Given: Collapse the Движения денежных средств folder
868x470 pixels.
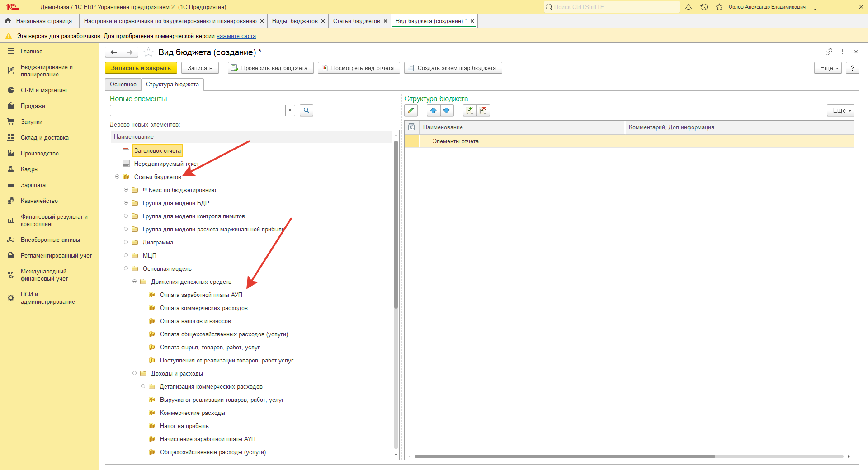Looking at the screenshot, I should [134, 282].
